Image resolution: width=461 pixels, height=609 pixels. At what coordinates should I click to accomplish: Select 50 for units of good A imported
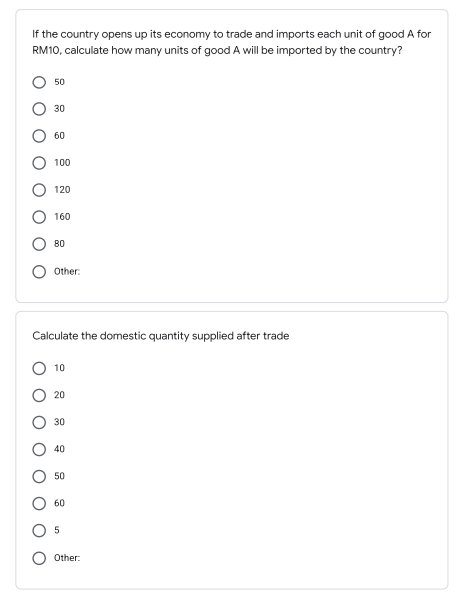pos(39,82)
